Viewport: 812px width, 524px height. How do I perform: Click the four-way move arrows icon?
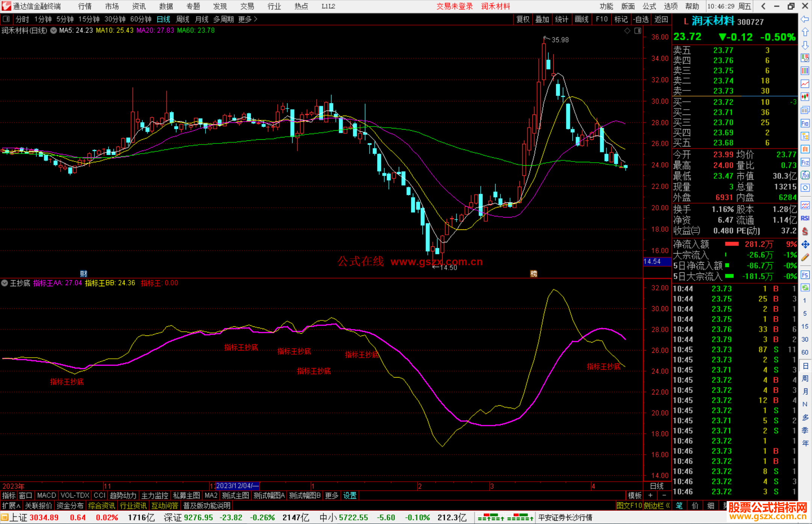(805, 245)
